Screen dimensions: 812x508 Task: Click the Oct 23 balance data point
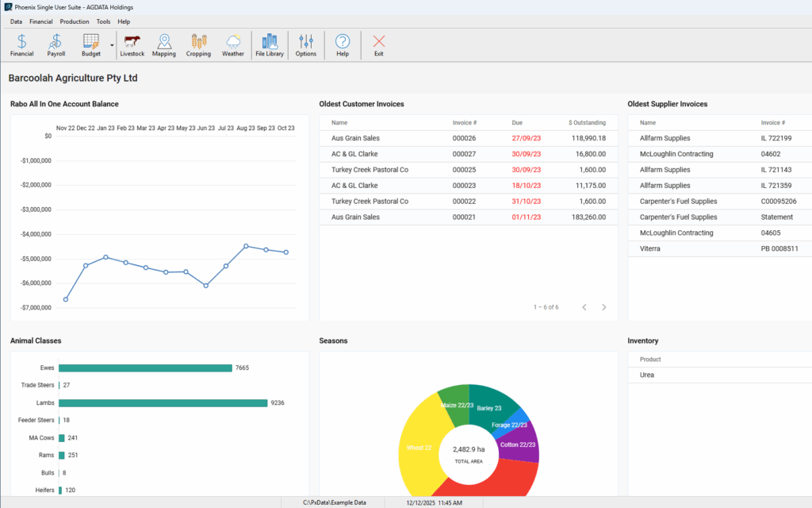286,252
